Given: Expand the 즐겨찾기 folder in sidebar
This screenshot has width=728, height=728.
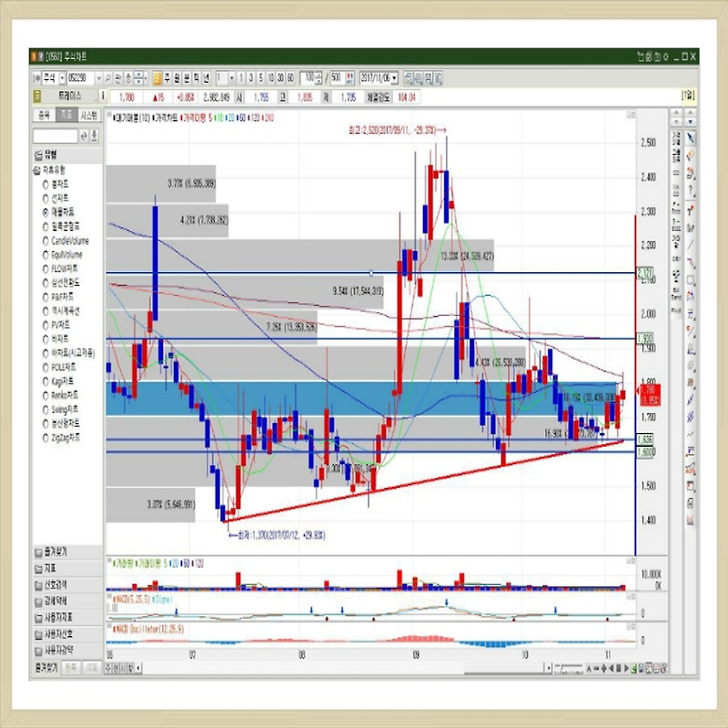Looking at the screenshot, I should [67, 552].
